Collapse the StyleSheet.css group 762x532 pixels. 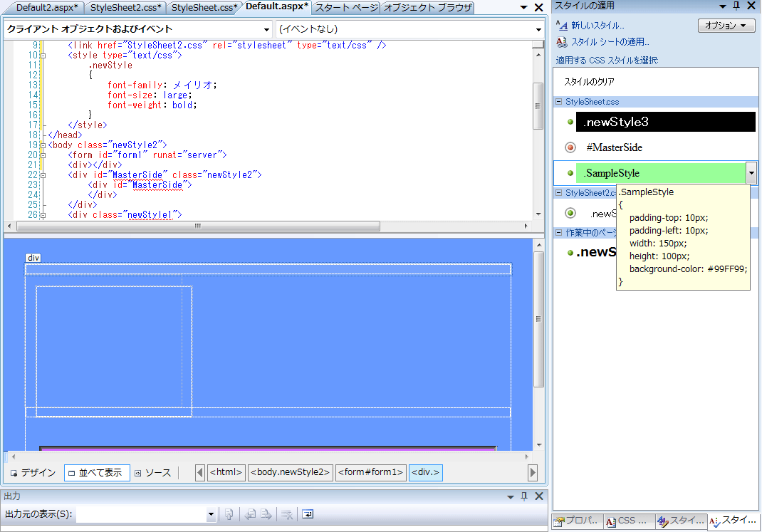click(x=559, y=102)
